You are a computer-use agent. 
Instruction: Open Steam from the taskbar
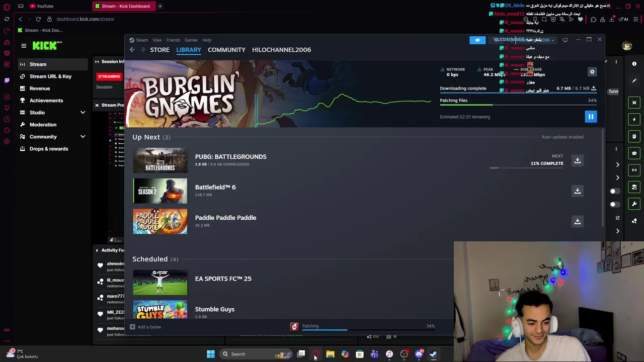[433, 354]
